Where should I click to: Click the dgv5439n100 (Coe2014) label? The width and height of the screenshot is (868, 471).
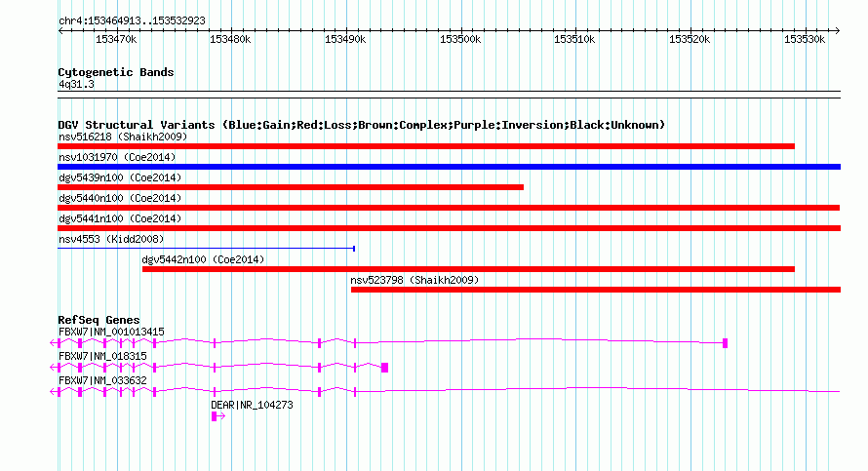(120, 177)
